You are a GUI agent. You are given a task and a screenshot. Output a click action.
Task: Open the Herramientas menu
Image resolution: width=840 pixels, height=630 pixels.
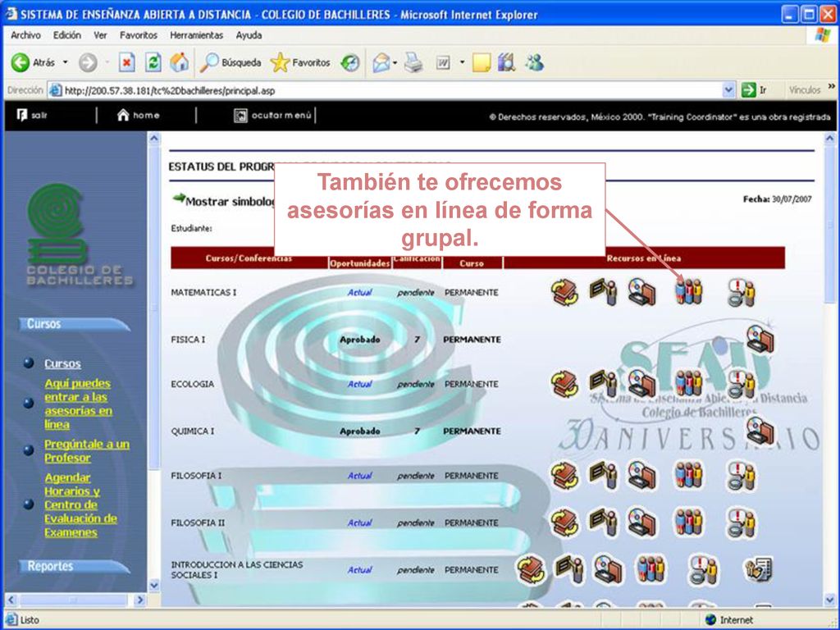point(196,35)
